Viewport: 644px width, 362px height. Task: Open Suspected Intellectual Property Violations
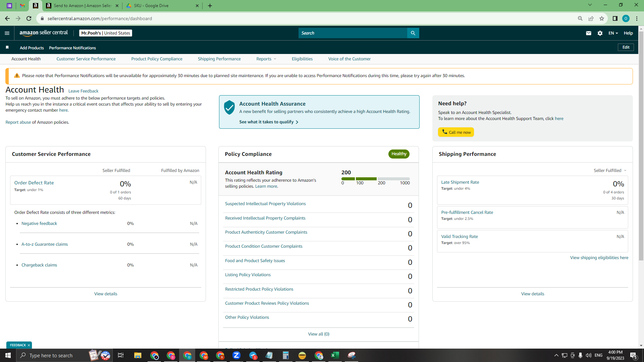click(265, 204)
